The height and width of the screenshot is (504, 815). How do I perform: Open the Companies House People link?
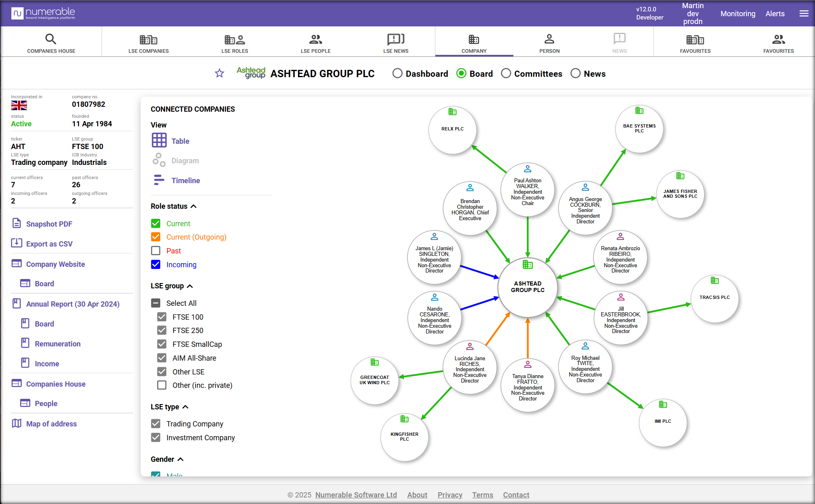(x=46, y=403)
